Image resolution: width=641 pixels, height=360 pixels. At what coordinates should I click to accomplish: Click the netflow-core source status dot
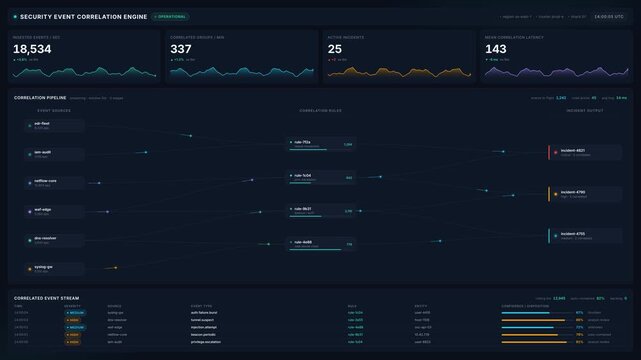click(x=29, y=183)
